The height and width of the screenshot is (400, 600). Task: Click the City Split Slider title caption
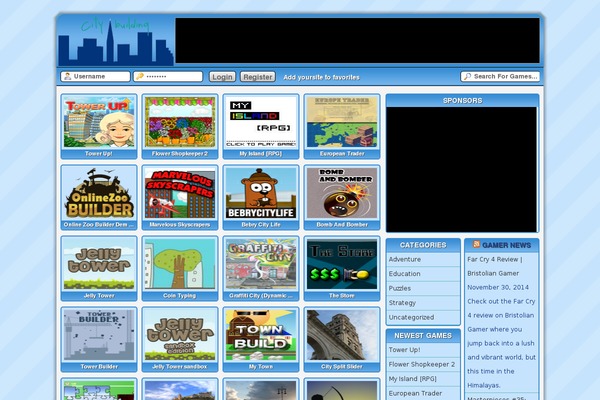[342, 367]
